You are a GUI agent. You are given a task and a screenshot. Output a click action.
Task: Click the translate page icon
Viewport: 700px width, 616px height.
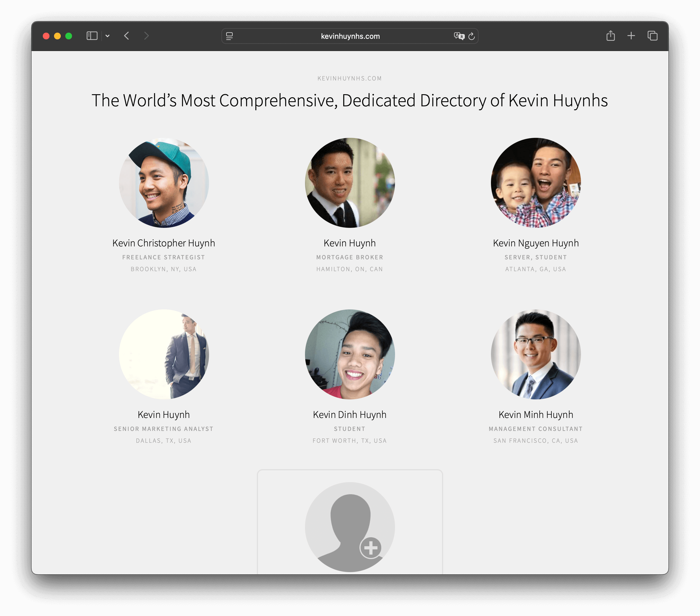coord(459,36)
